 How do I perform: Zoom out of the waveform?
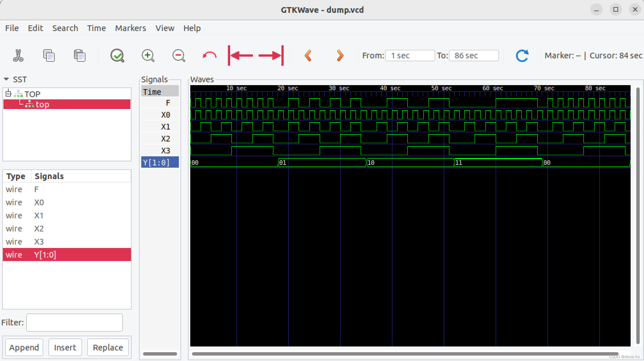(179, 56)
